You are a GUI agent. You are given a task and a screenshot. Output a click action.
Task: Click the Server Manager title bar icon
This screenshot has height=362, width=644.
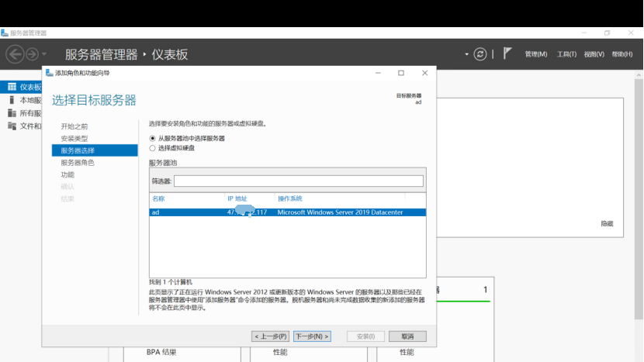(5, 33)
